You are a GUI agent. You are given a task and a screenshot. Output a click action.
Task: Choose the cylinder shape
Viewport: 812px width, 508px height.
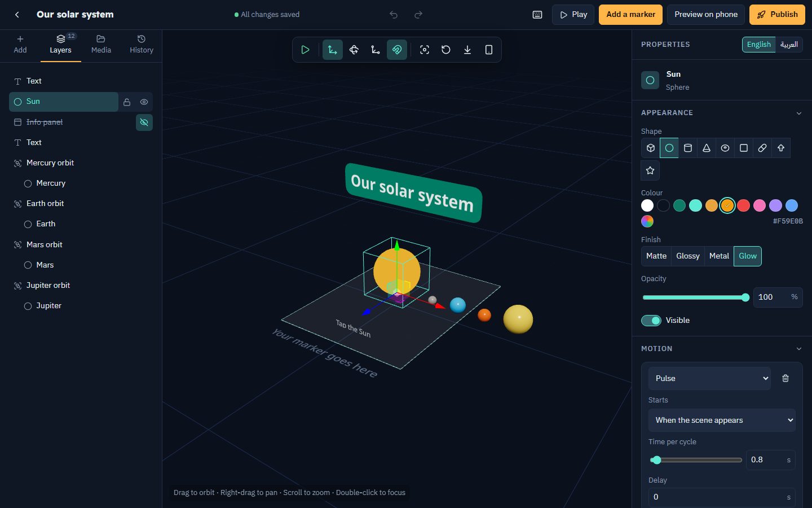pos(688,148)
